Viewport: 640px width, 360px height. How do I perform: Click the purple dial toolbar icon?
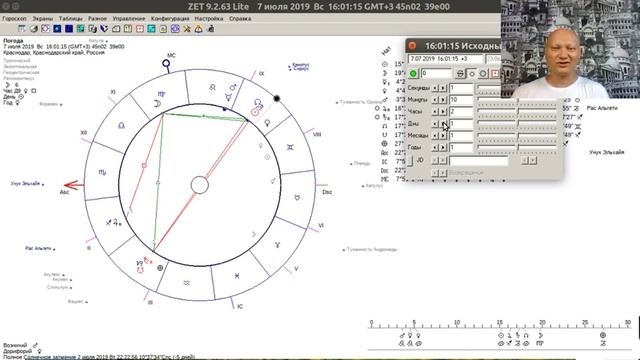[175, 29]
